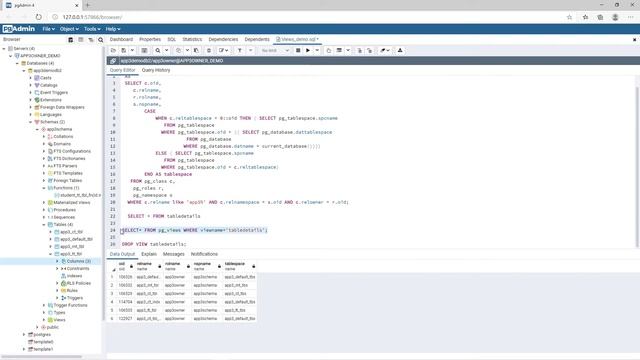This screenshot has height=360, width=640.
Task: Click the Copy icon in query toolbar
Action: pos(178,50)
